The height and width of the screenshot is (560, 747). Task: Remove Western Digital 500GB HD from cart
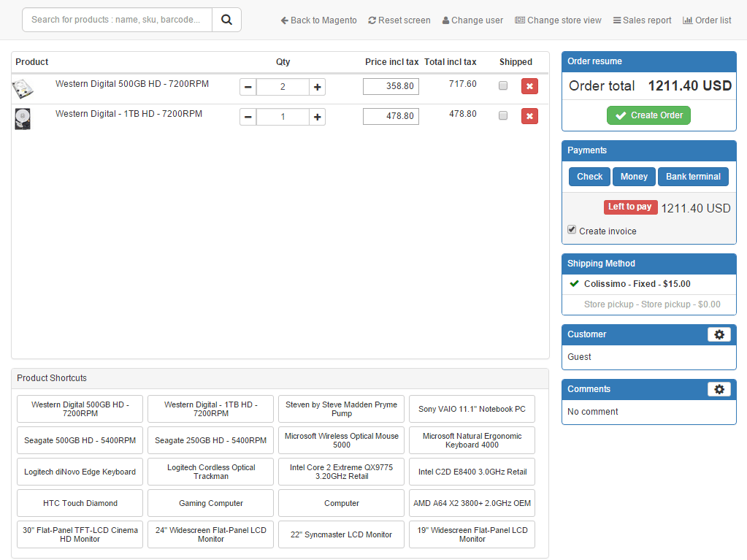[x=529, y=86]
